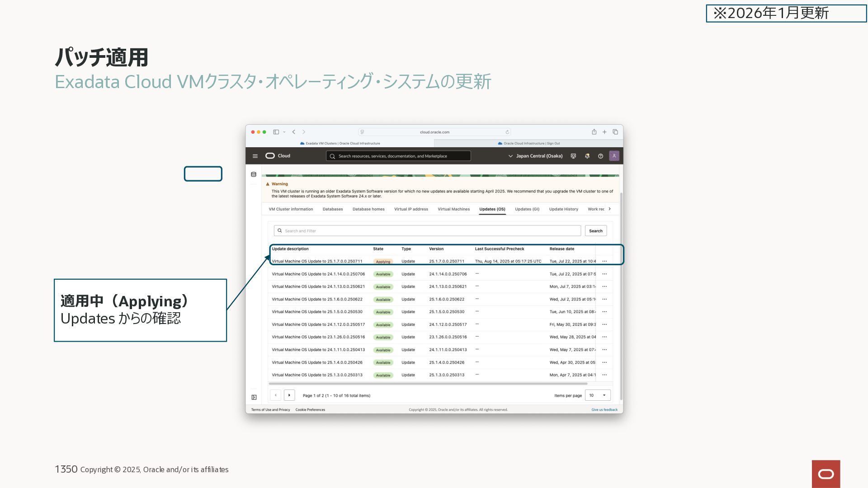868x488 pixels.
Task: Open the user profile avatar menu
Action: [614, 156]
